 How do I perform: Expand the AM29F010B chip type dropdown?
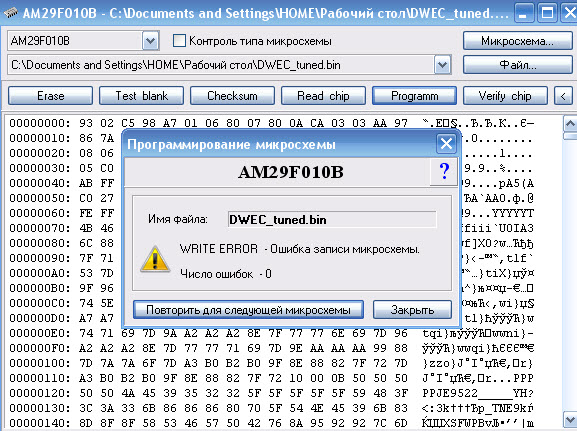(x=150, y=41)
